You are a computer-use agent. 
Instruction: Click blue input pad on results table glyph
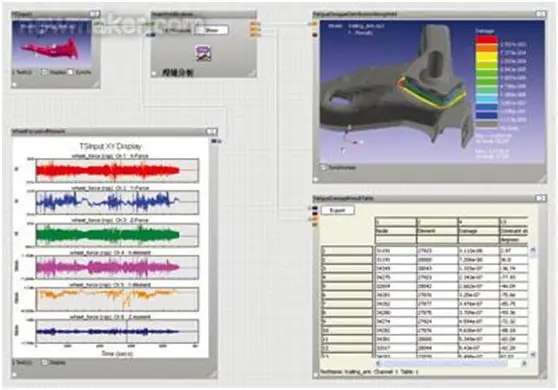[315, 208]
